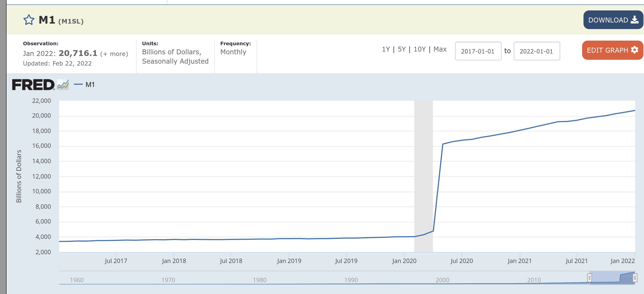Viewport: 644px width, 294px height.
Task: Click the favorite star icon next to M1
Action: pos(29,20)
